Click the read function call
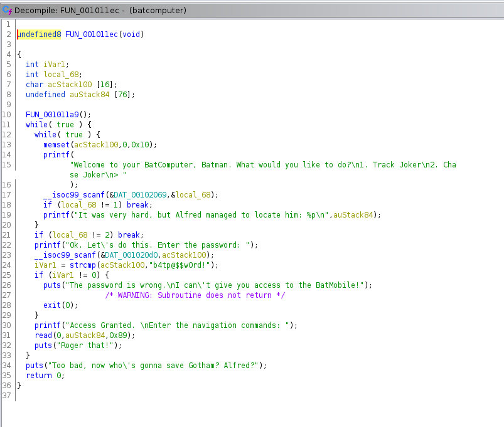 (45, 335)
